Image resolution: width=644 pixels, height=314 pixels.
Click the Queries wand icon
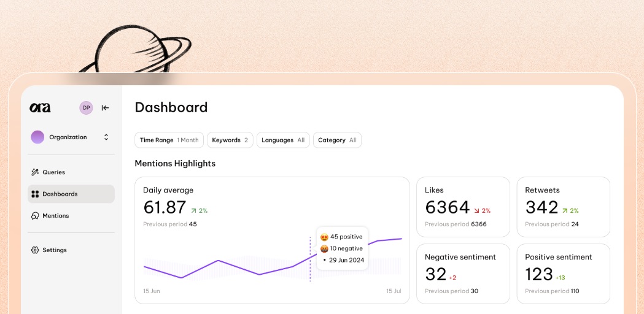35,172
